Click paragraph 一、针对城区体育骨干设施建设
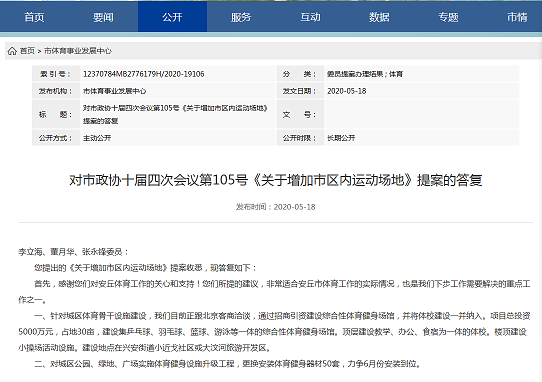The height and width of the screenshot is (382, 542). (274, 332)
